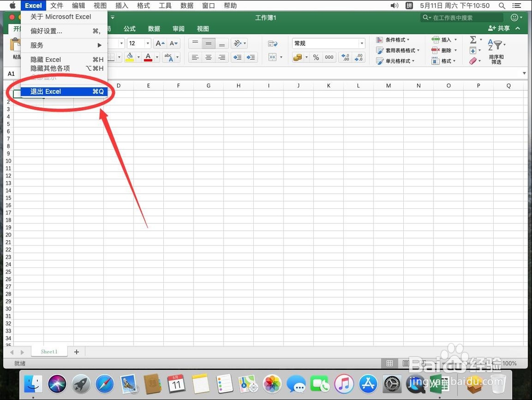
Task: Click the Merge and Center icon
Action: pyautogui.click(x=272, y=57)
